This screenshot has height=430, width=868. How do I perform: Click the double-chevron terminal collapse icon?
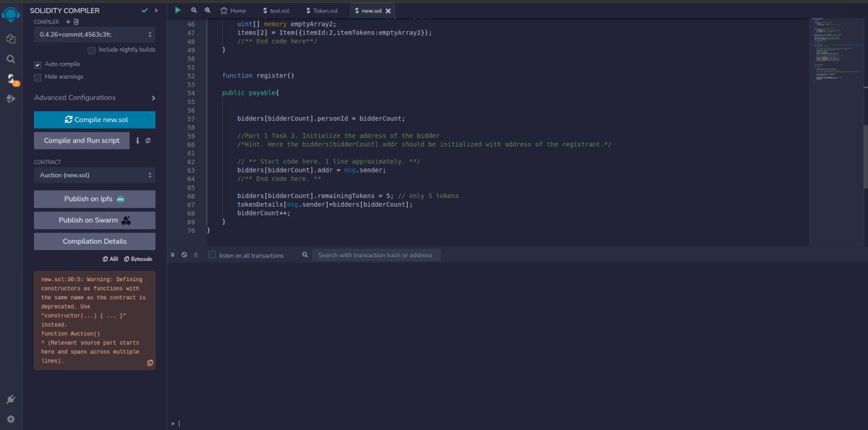[x=172, y=255]
